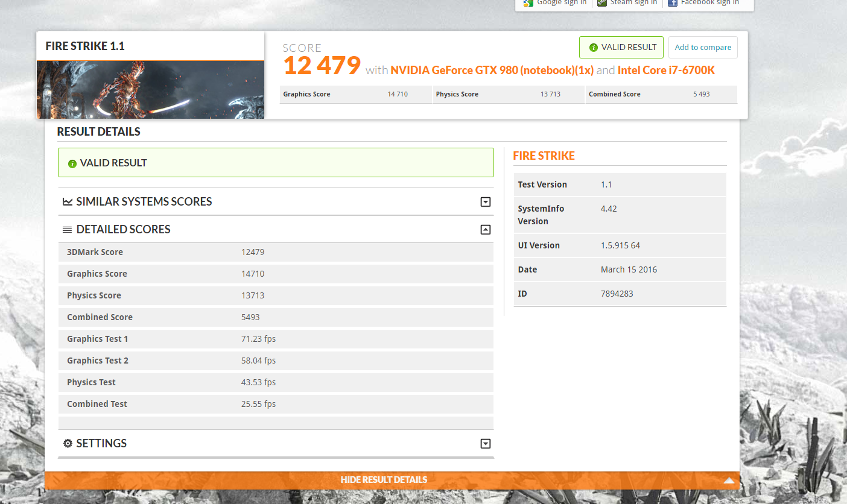Click the Fire Strike benchmark thumbnail image
This screenshot has width=847, height=504.
(x=150, y=90)
